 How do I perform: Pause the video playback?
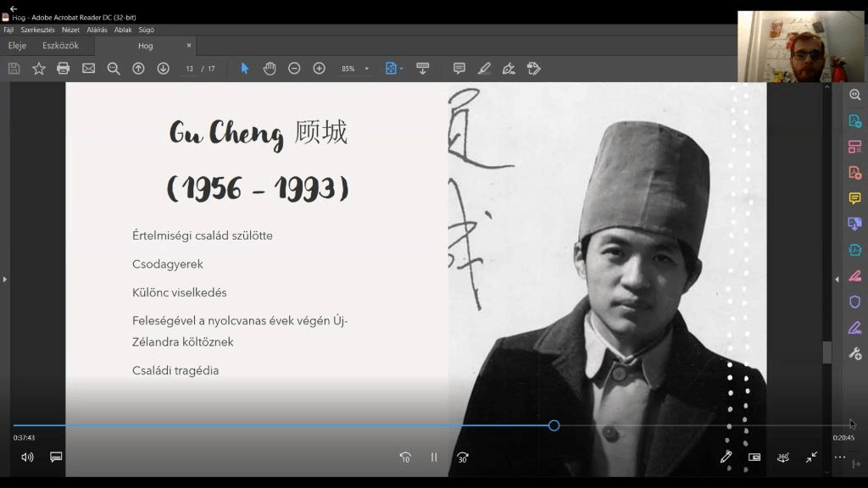434,457
